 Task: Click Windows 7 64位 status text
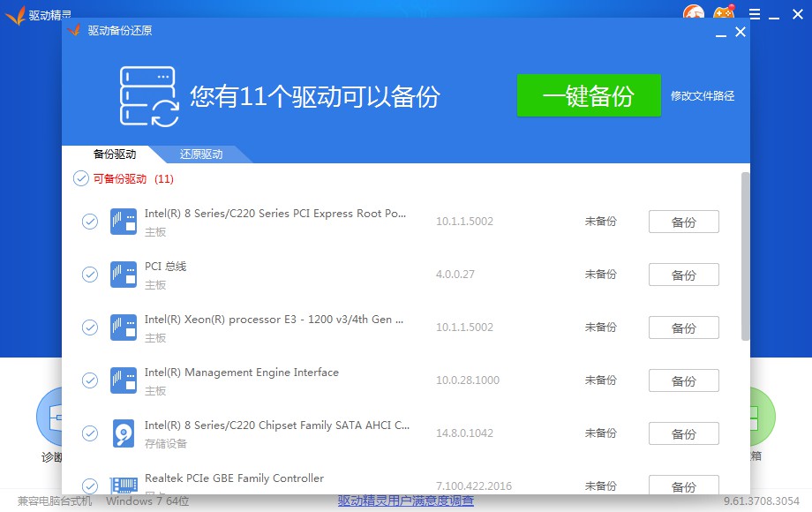click(147, 501)
